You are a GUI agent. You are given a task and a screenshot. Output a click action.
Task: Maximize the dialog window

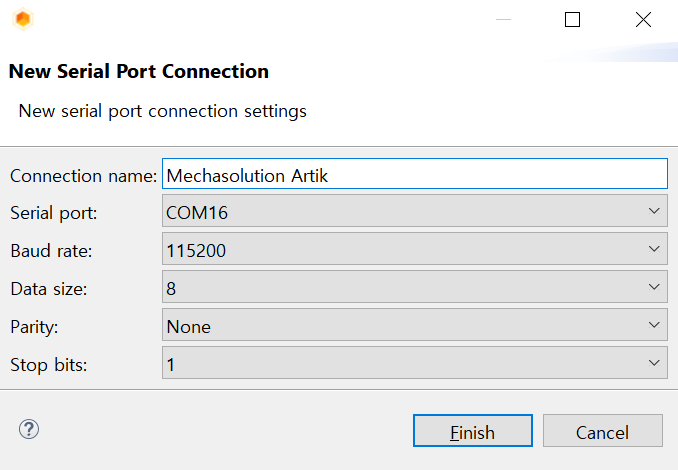[x=572, y=19]
